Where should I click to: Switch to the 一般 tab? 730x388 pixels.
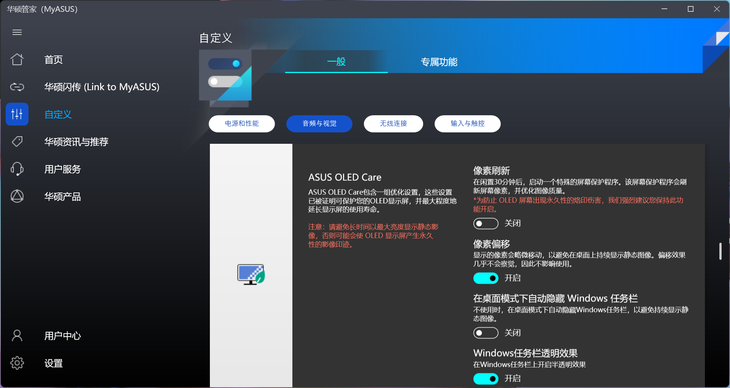click(336, 61)
